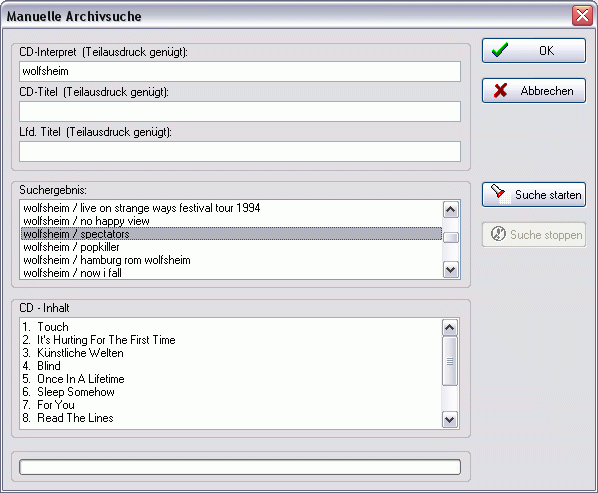The height and width of the screenshot is (493, 598).
Task: Start the search with Suche starten
Action: coord(534,195)
